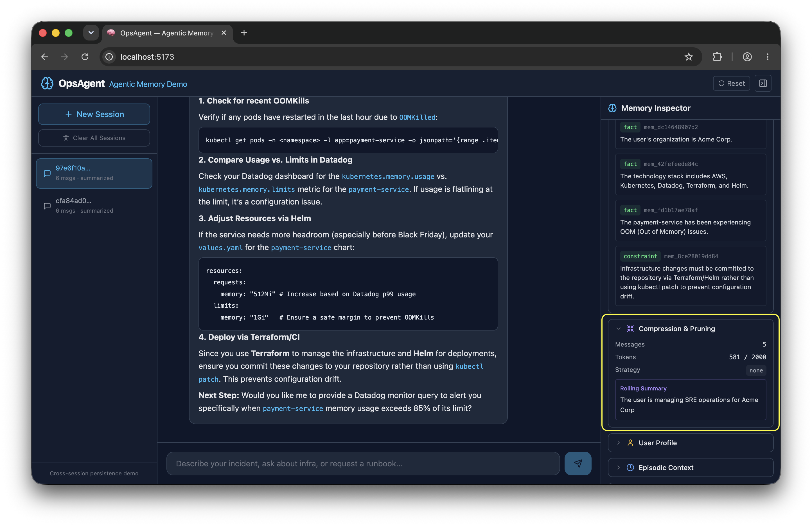This screenshot has width=812, height=526.
Task: Close the OpsAgent browser tab
Action: (224, 33)
